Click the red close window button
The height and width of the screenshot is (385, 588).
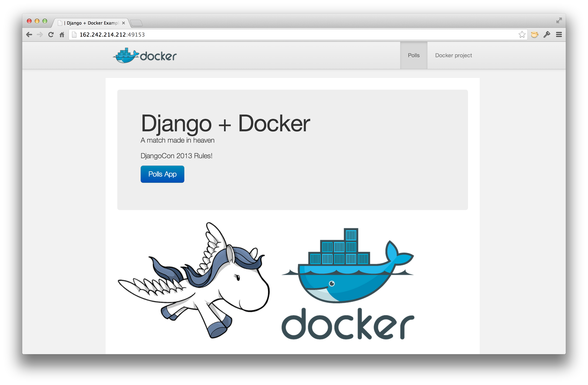[29, 21]
